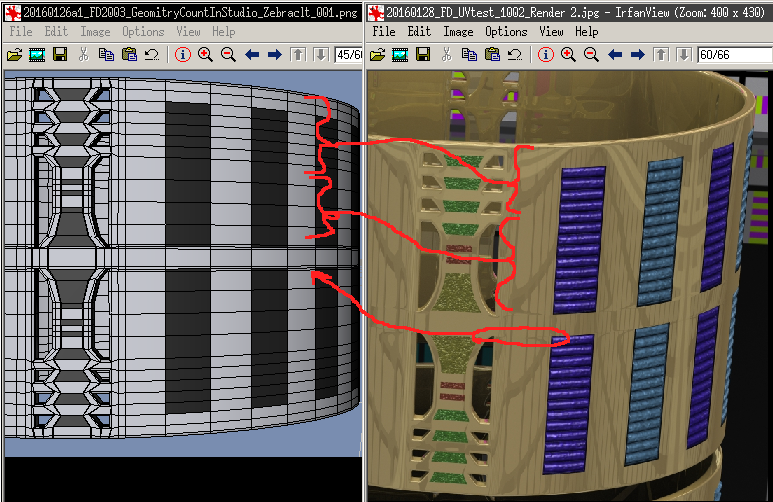Go to next image arrow in left window
The width and height of the screenshot is (773, 502).
coord(275,54)
